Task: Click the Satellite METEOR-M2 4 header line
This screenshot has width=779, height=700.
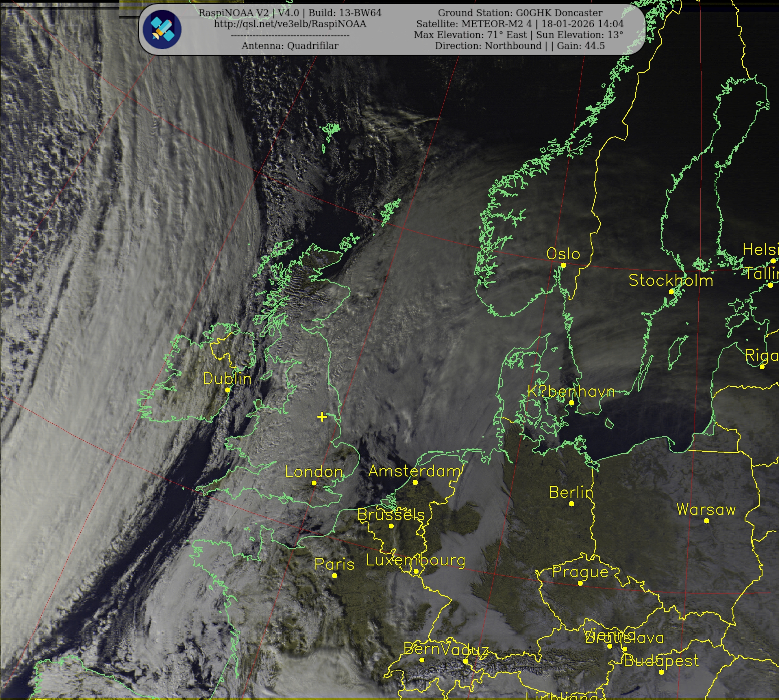Action: point(520,24)
